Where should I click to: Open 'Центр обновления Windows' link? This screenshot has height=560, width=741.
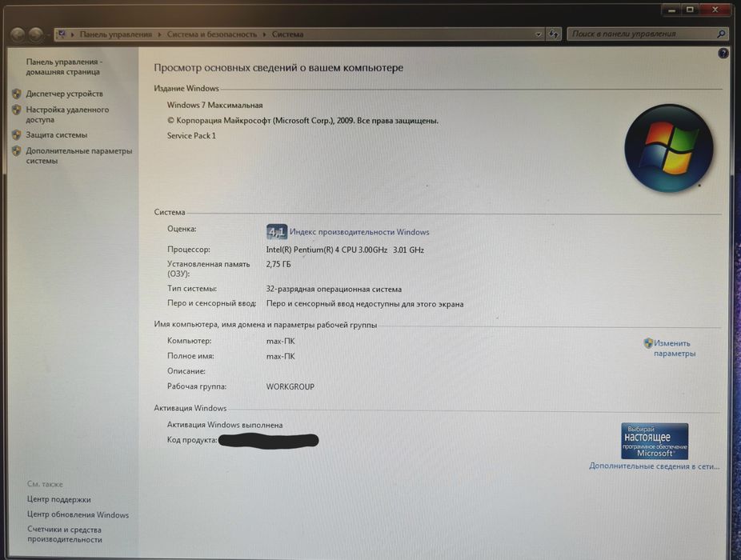78,514
